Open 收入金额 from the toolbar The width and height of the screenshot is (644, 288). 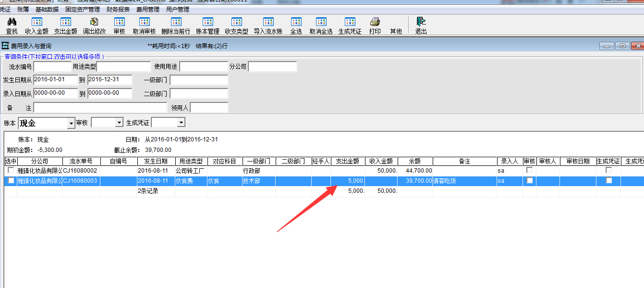[x=36, y=23]
